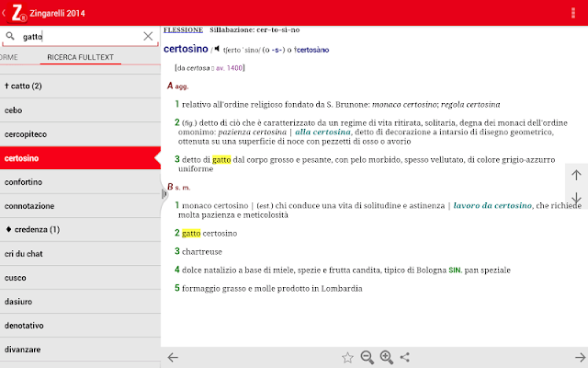Zoom out the text size
The width and height of the screenshot is (588, 368).
click(x=367, y=357)
